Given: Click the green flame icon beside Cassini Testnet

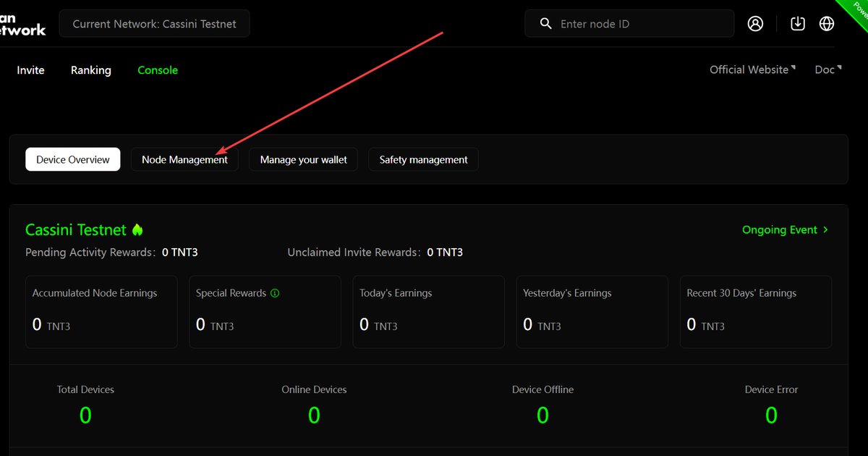Looking at the screenshot, I should [x=137, y=229].
